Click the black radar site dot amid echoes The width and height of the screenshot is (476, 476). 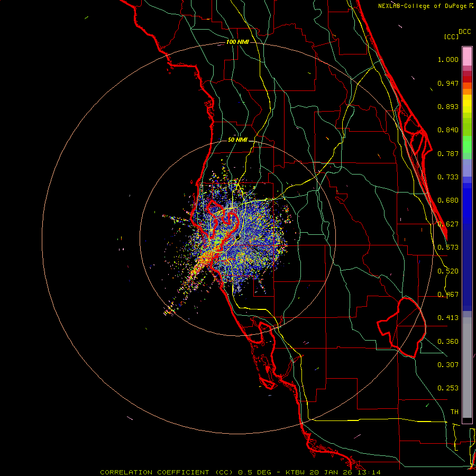click(x=237, y=237)
